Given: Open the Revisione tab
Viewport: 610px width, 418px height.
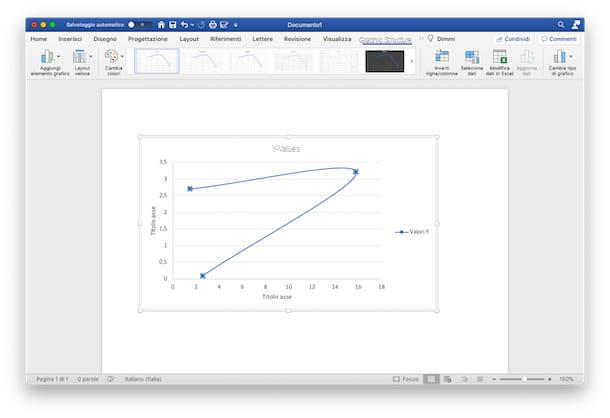Looking at the screenshot, I should point(298,39).
